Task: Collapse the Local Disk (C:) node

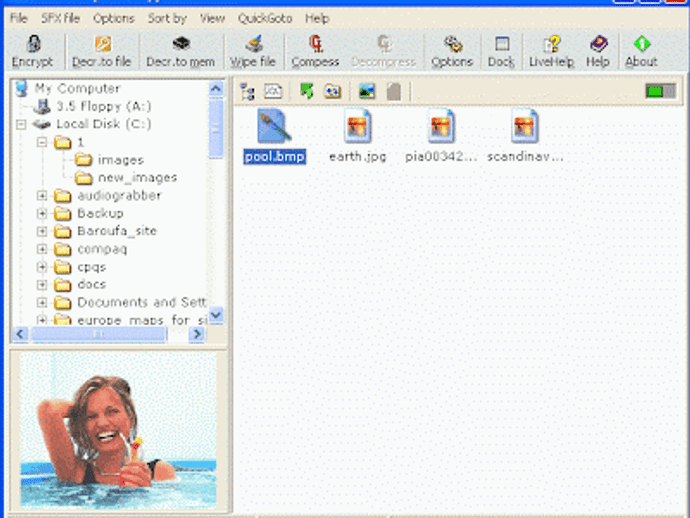Action: [x=21, y=125]
